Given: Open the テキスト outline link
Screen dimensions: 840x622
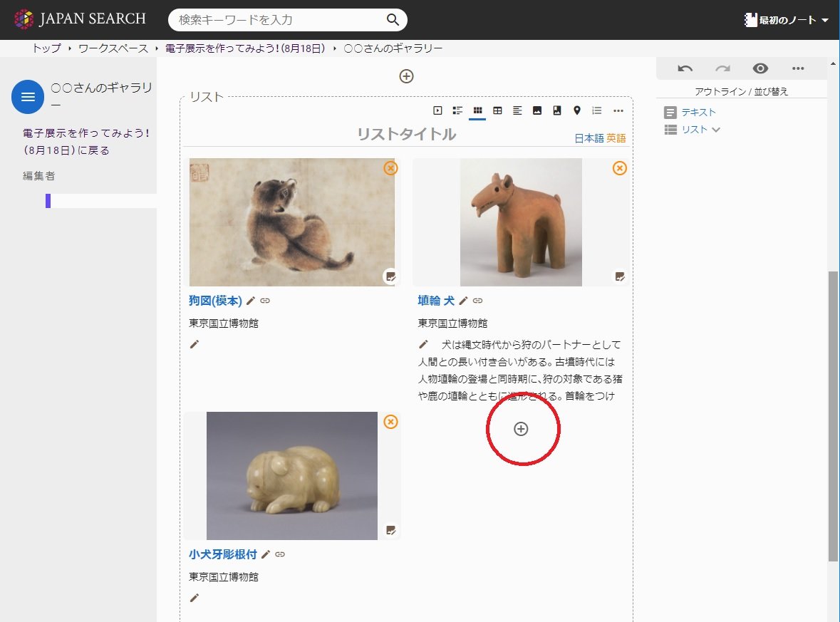Looking at the screenshot, I should [698, 112].
